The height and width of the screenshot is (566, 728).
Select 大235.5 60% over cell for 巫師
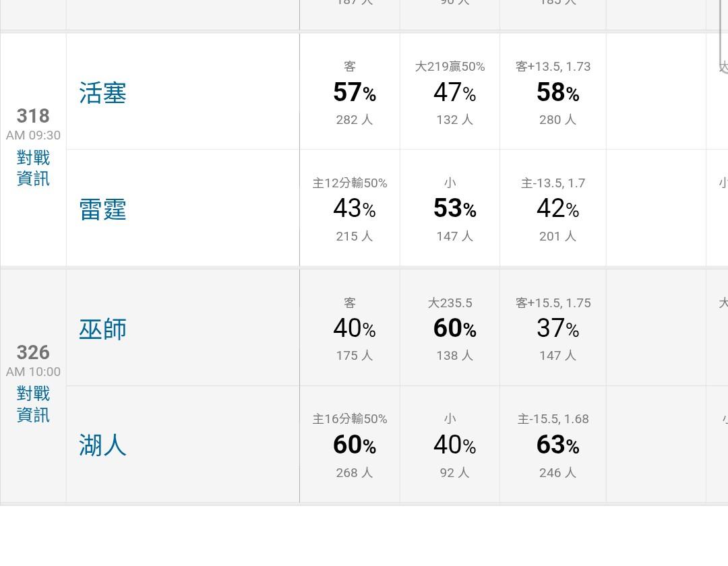coord(450,329)
